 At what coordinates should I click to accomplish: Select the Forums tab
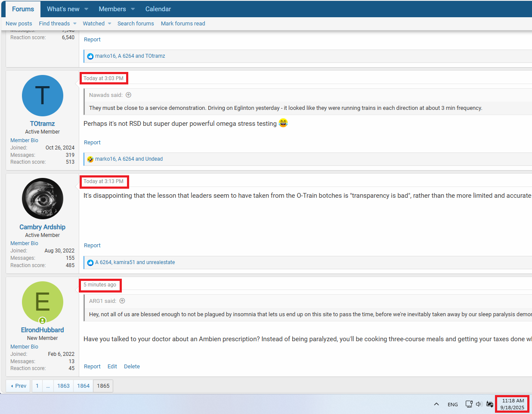click(x=23, y=9)
